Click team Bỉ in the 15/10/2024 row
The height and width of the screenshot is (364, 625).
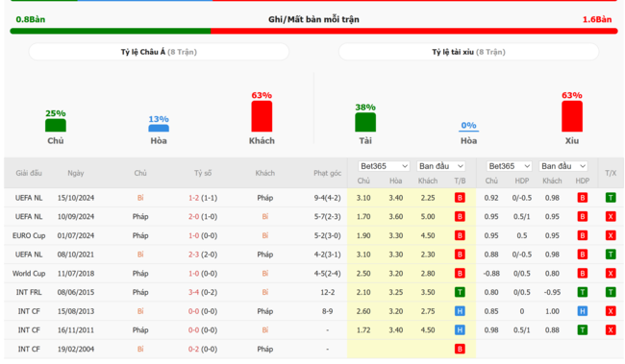(x=140, y=198)
